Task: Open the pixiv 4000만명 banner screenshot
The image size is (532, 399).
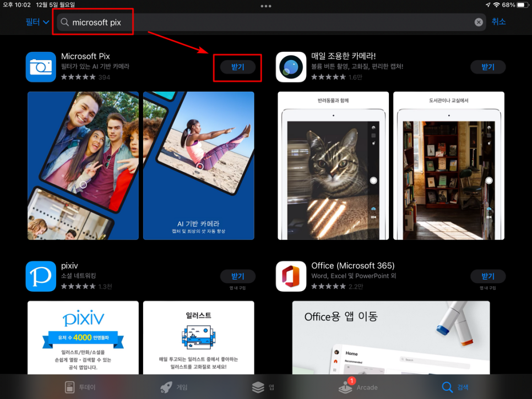Action: point(83,338)
